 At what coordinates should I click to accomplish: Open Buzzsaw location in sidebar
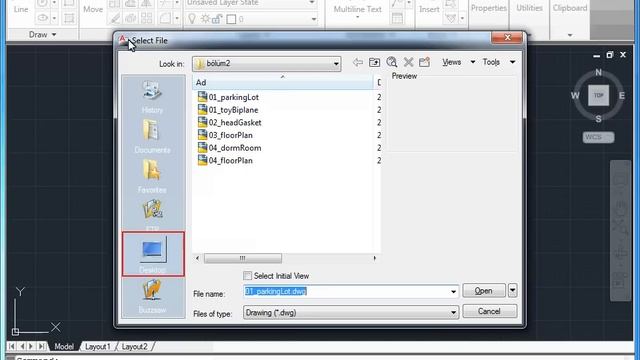tap(153, 296)
